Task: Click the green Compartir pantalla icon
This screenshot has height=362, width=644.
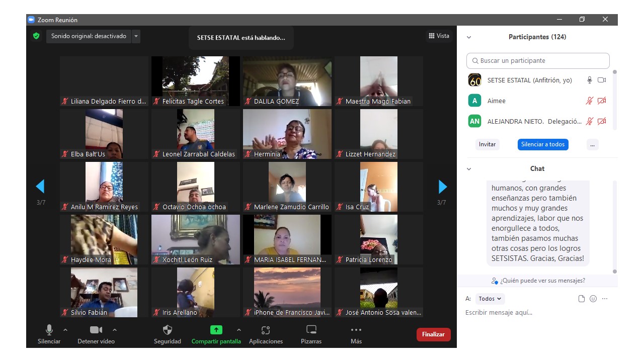Action: 216,330
